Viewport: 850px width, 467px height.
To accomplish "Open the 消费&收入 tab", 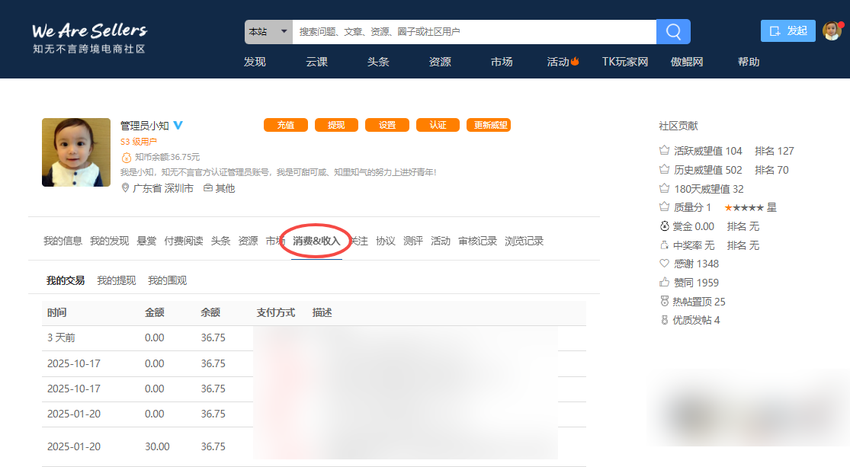I will point(316,241).
